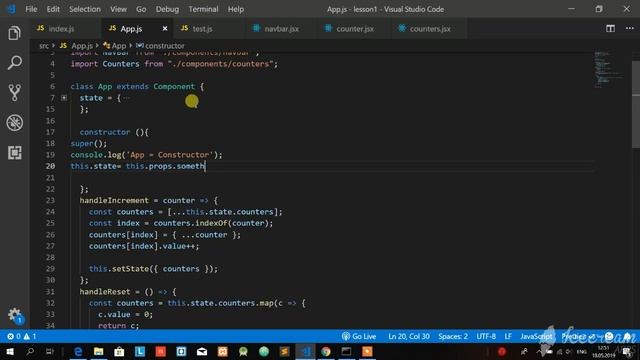Open errors and warnings in status bar
Screen dimensions: 640x360
click(22, 336)
